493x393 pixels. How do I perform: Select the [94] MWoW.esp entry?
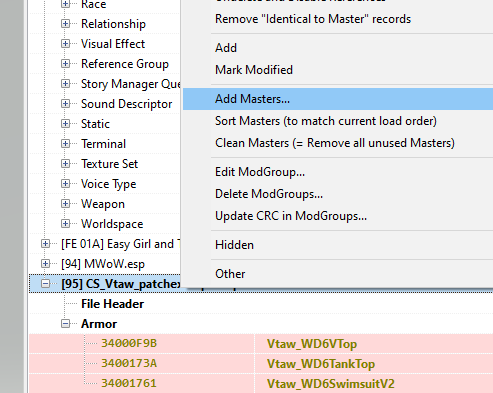point(103,264)
